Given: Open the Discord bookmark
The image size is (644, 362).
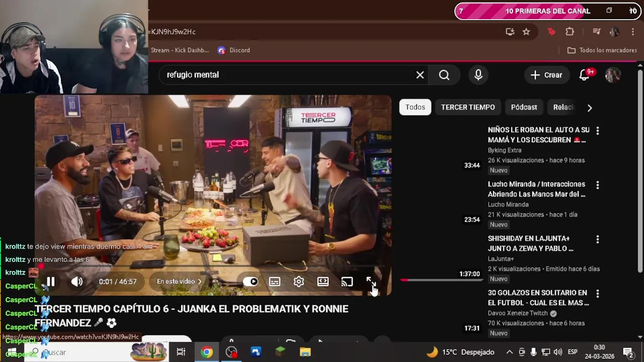Looking at the screenshot, I should (x=234, y=50).
